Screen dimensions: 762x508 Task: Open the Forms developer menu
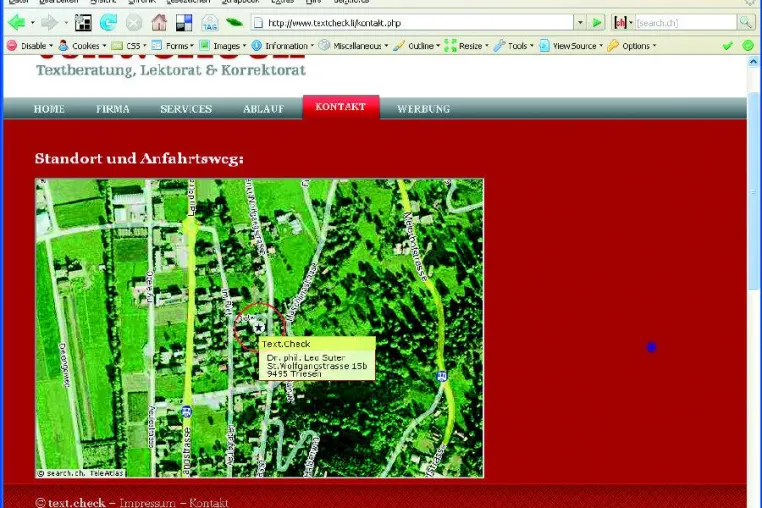click(173, 46)
